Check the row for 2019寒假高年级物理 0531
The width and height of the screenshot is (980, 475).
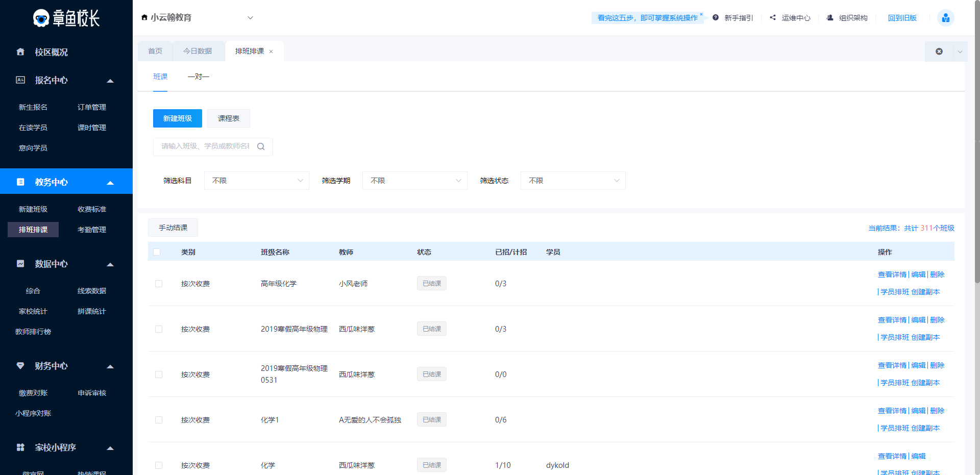tap(159, 374)
